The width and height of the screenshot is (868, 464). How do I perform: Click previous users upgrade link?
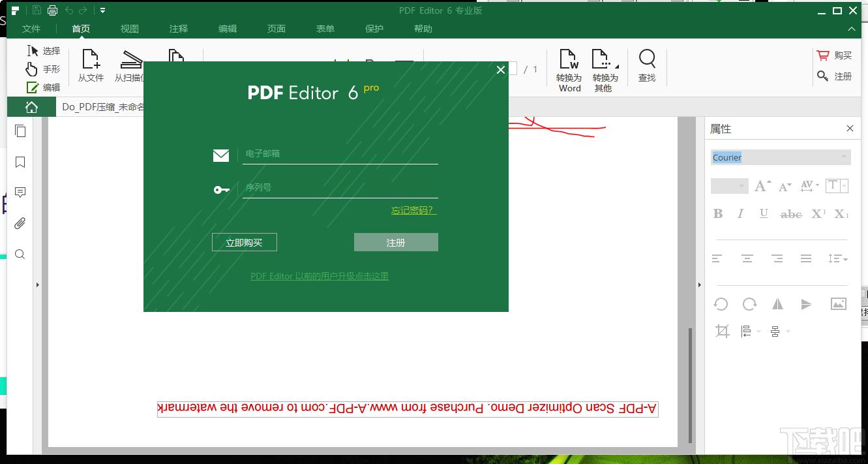click(320, 276)
